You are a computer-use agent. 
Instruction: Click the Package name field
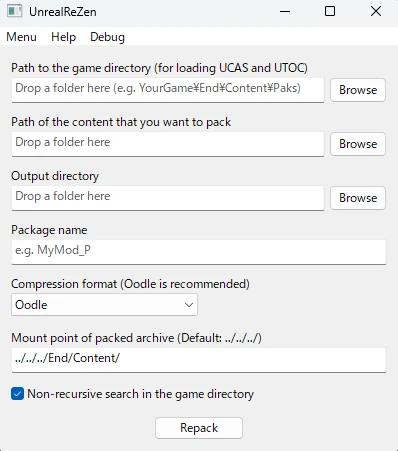tap(199, 252)
